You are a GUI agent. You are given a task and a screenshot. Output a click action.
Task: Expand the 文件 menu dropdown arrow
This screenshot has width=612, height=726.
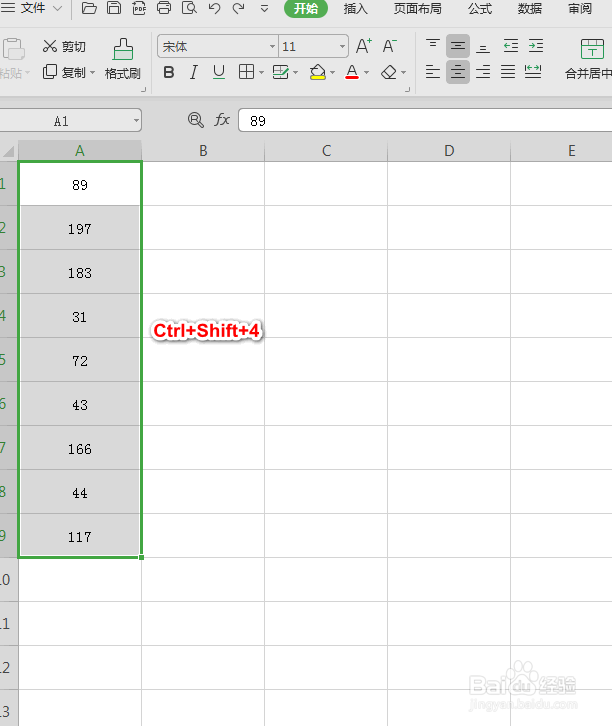coord(57,8)
